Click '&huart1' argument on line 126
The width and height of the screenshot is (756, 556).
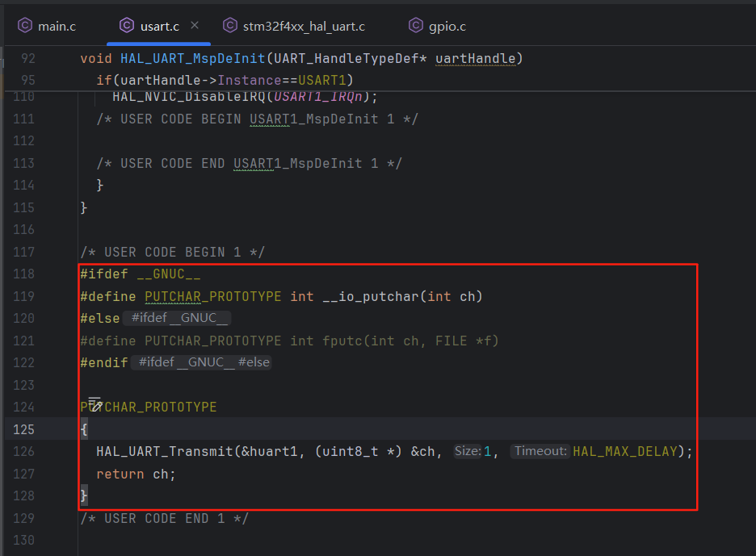point(269,451)
